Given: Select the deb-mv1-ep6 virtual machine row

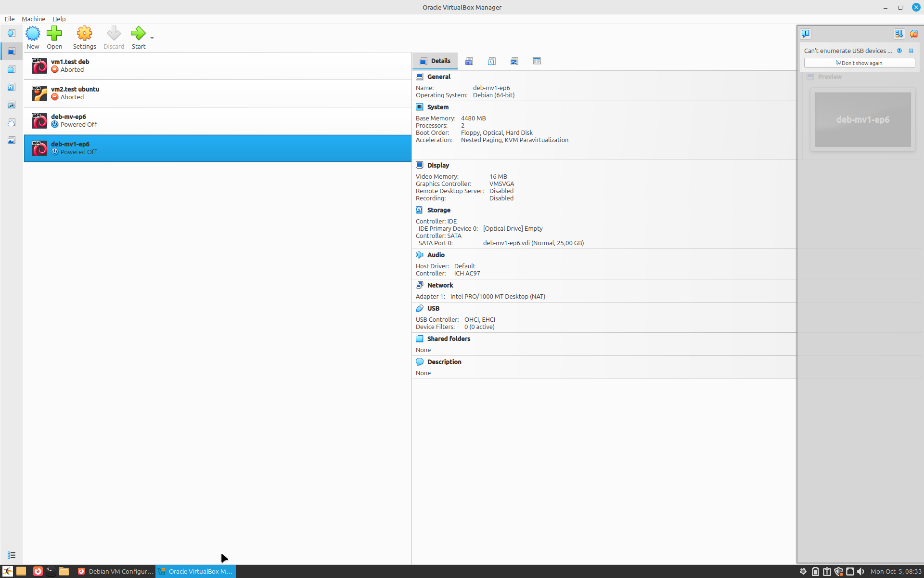Looking at the screenshot, I should pyautogui.click(x=218, y=148).
